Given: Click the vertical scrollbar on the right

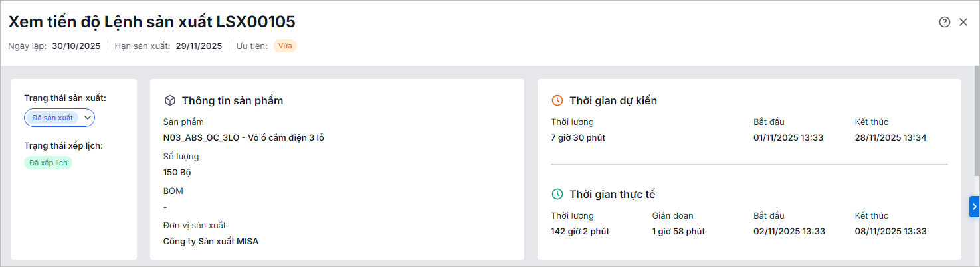Looking at the screenshot, I should click(976, 120).
